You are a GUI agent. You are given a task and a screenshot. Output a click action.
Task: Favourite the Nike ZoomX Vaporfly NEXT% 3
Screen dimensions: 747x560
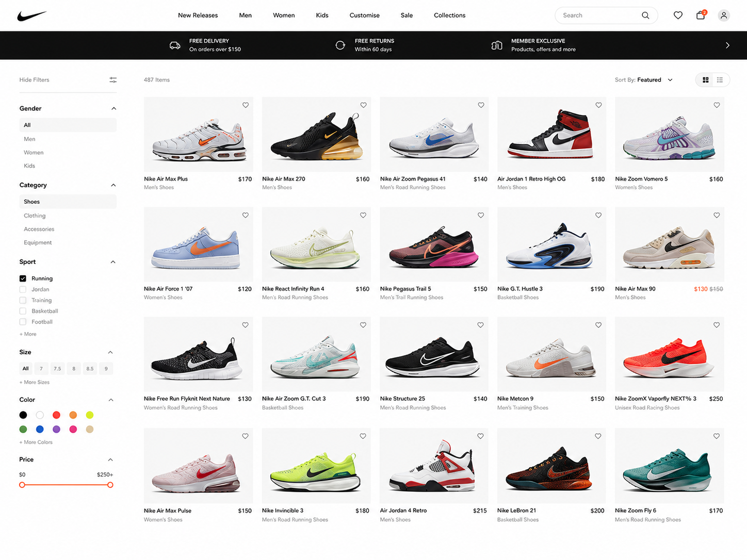pos(717,325)
